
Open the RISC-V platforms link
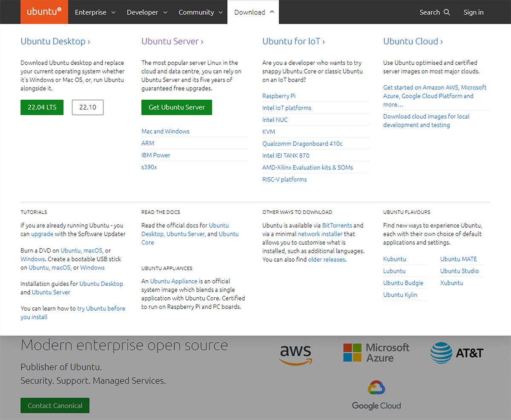pos(284,179)
